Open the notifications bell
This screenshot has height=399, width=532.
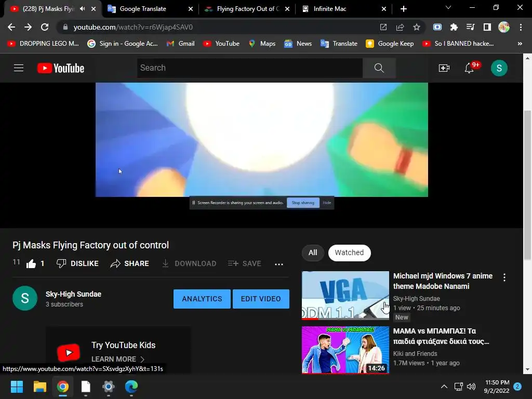[469, 68]
